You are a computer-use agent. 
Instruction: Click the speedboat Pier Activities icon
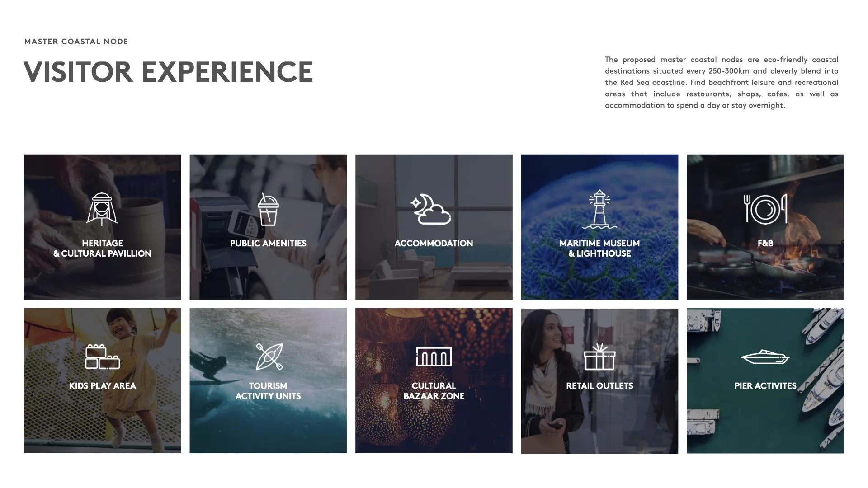(x=765, y=357)
